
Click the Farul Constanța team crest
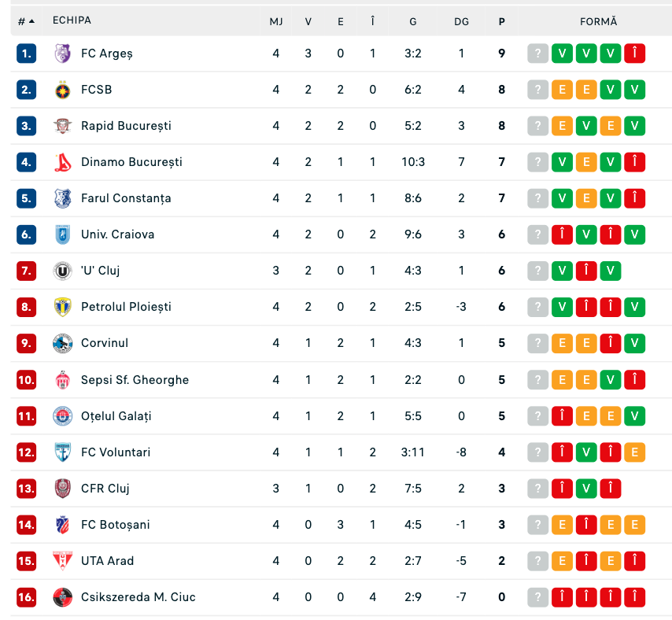(63, 198)
